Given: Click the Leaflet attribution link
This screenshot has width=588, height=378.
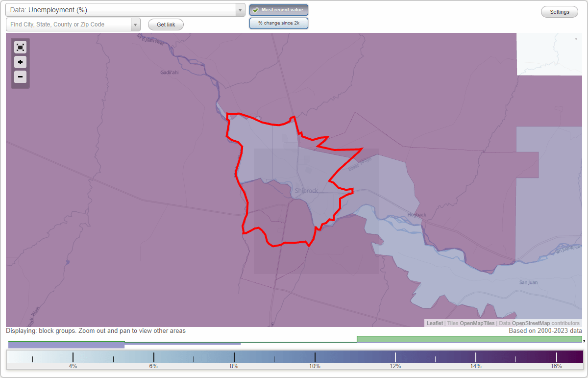Looking at the screenshot, I should pyautogui.click(x=434, y=323).
